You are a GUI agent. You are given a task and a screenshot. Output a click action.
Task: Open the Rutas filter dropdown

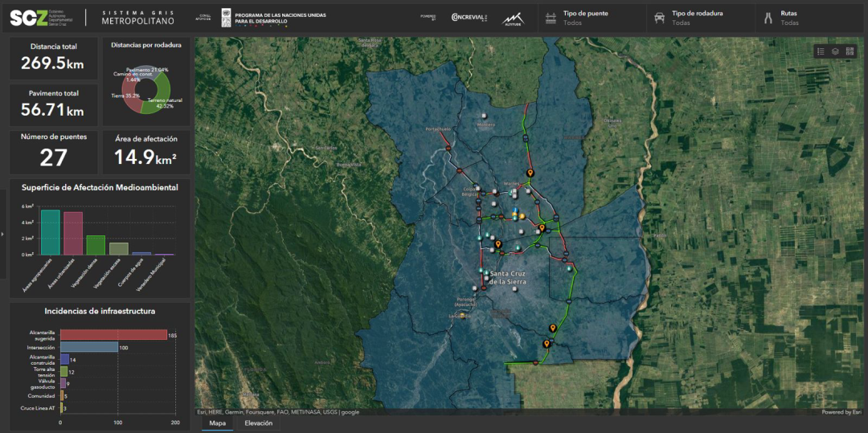pyautogui.click(x=811, y=18)
